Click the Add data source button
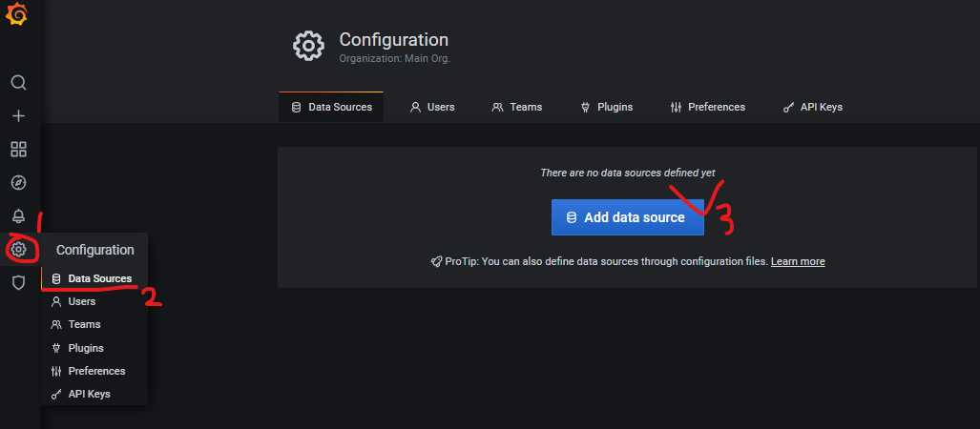 click(628, 217)
